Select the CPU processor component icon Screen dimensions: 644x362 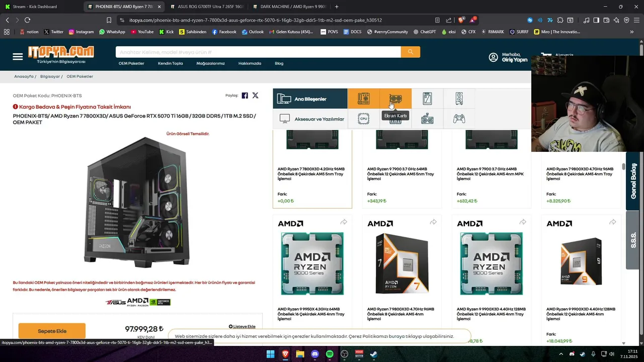click(x=363, y=119)
